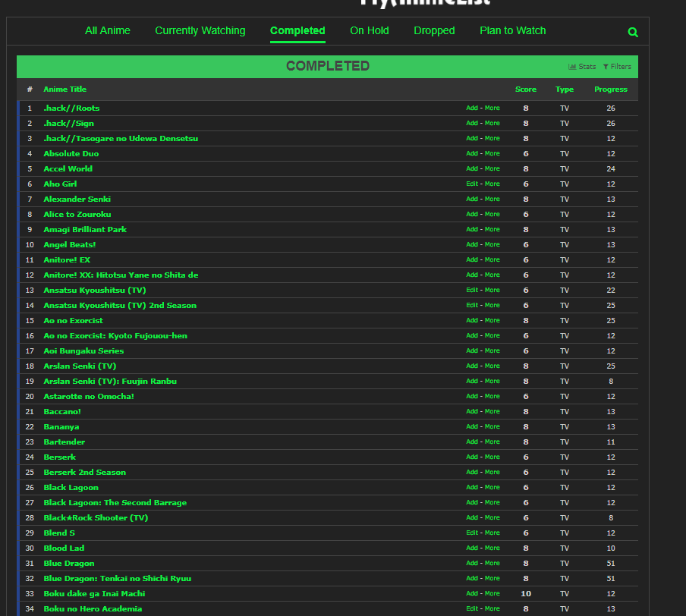Open the Angel Beats! title link
This screenshot has height=616, width=686.
point(70,244)
